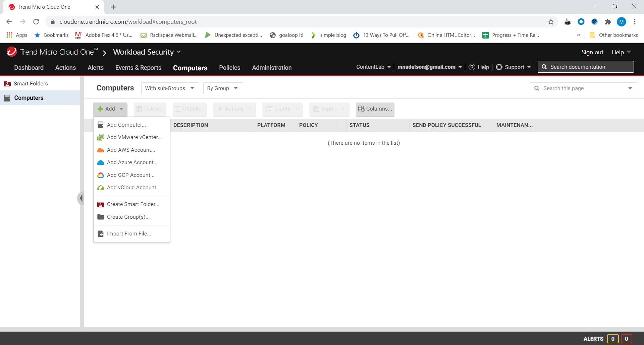Choose Add VMware vCenter menu entry
This screenshot has width=644, height=345.
coord(131,137)
